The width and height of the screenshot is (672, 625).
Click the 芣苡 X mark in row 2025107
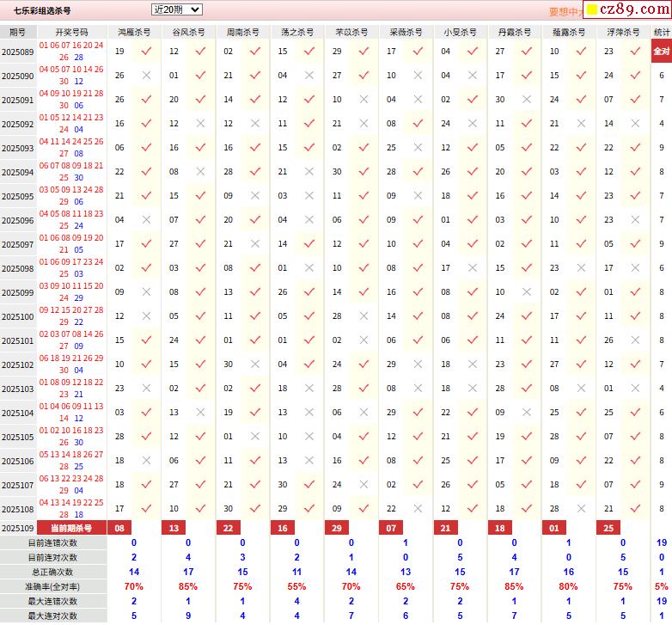[x=363, y=484]
